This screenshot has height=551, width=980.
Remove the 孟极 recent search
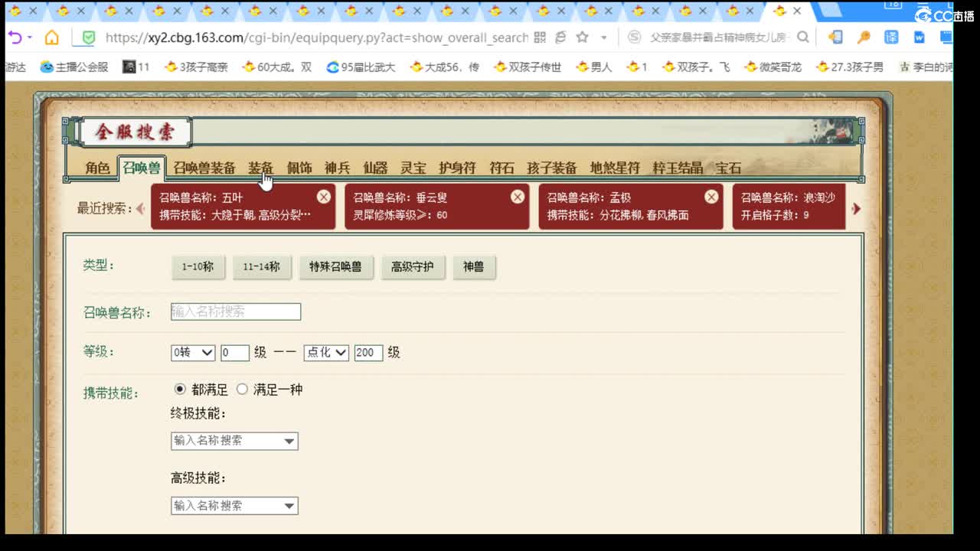click(x=711, y=197)
